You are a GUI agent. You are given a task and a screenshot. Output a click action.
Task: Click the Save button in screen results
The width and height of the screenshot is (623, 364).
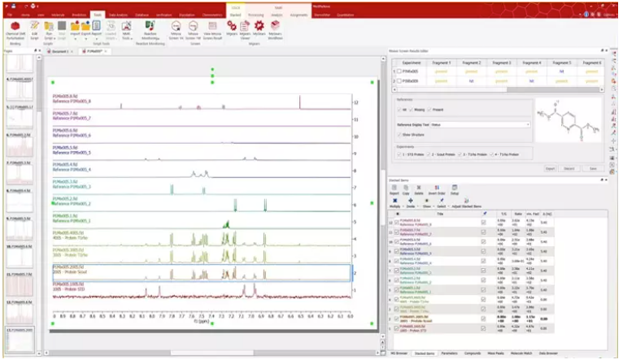(593, 168)
